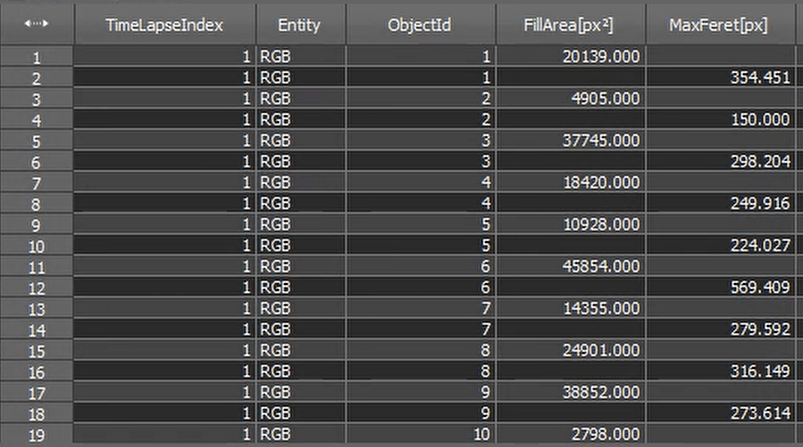Click row header number 6
The image size is (803, 447).
pos(36,162)
